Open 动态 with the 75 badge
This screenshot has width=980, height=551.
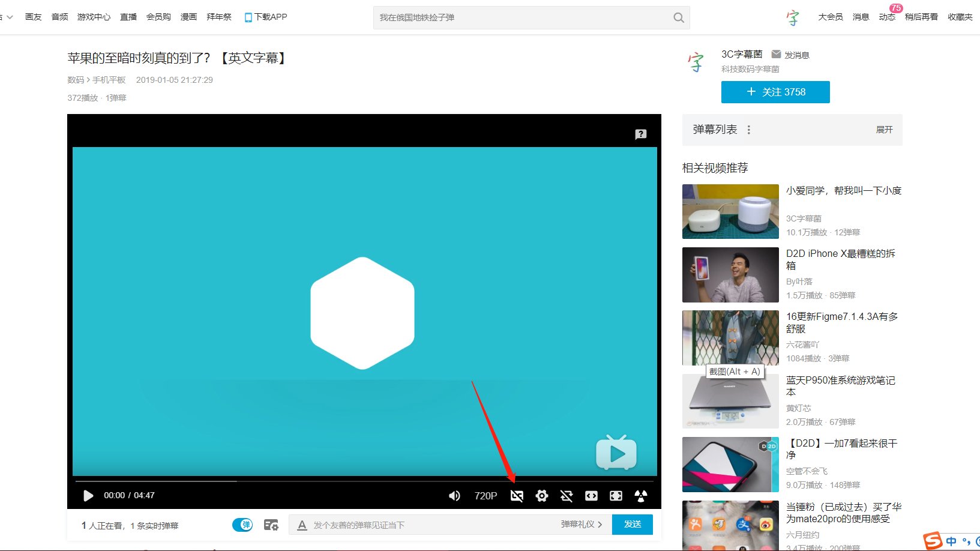(x=887, y=17)
